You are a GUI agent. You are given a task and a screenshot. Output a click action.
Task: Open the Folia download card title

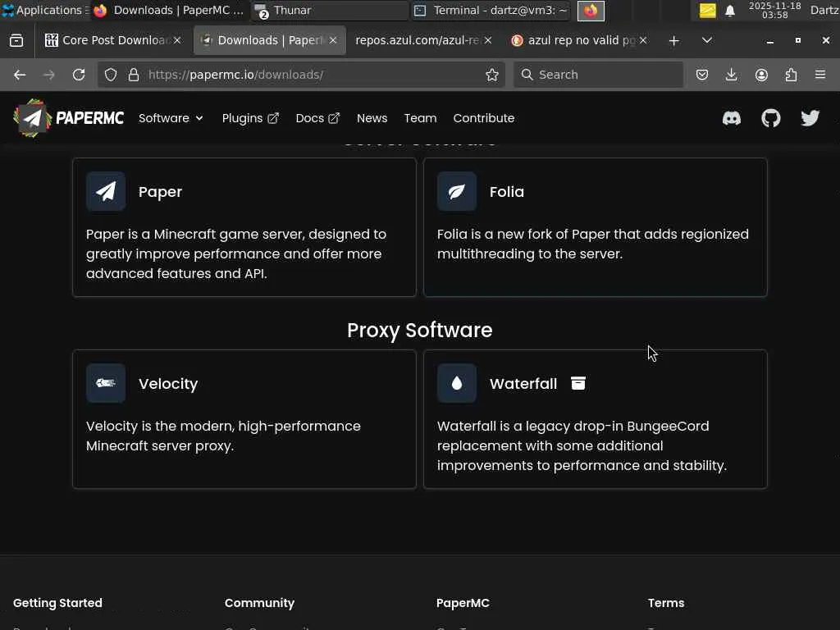[507, 192]
